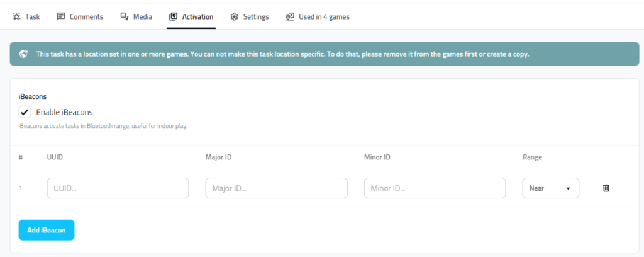This screenshot has width=644, height=257.
Task: Click the Media tab icon
Action: [125, 17]
